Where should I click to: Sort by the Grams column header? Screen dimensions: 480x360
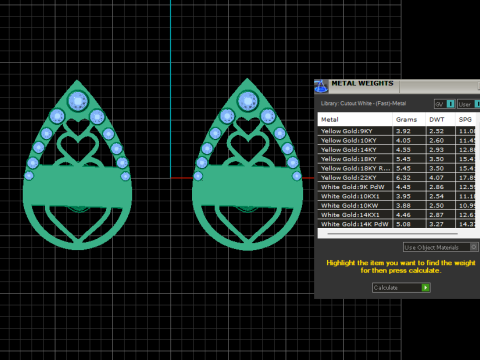pos(409,119)
